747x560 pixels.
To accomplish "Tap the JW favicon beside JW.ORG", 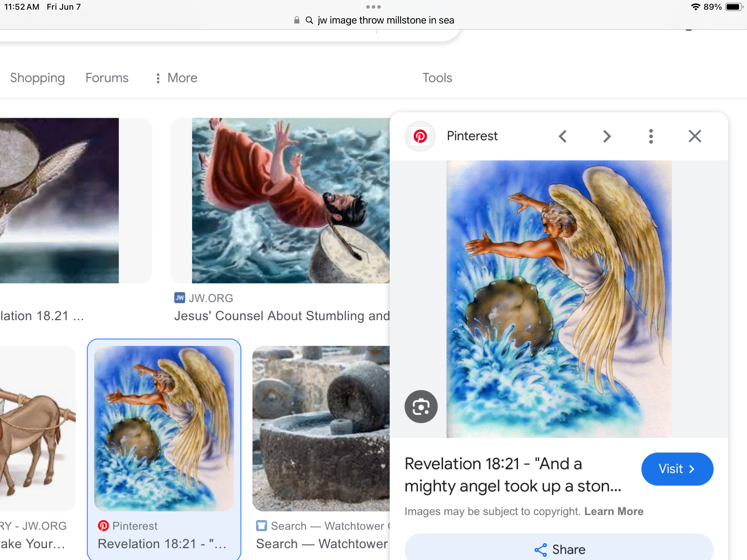I will pos(179,298).
